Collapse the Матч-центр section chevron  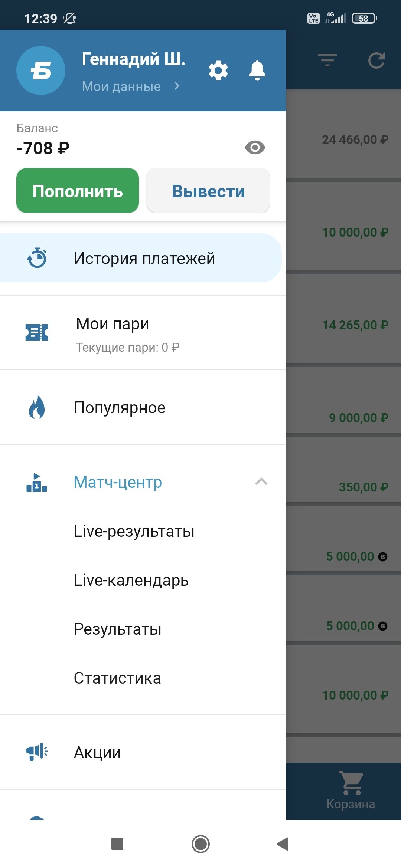coord(261,482)
